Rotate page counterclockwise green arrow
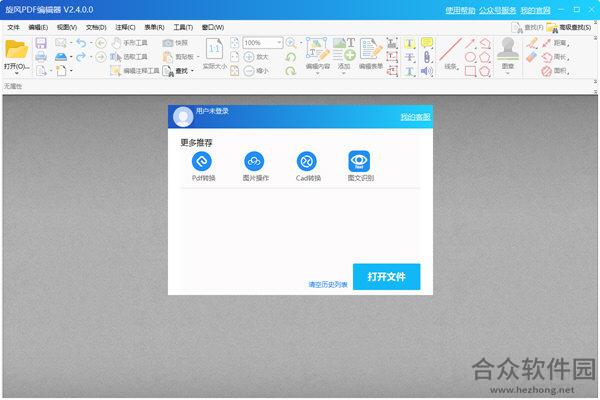The image size is (600, 400). 291,57
